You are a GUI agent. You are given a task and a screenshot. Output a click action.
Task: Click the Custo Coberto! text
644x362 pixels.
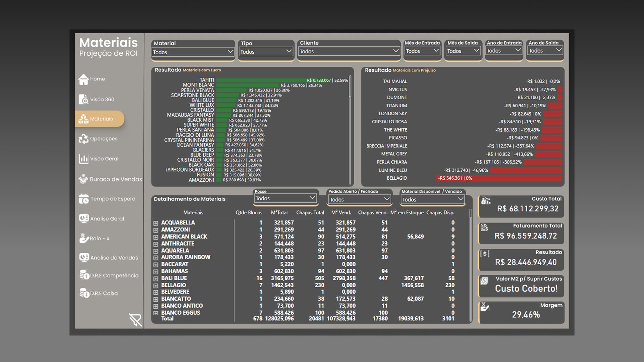point(526,289)
